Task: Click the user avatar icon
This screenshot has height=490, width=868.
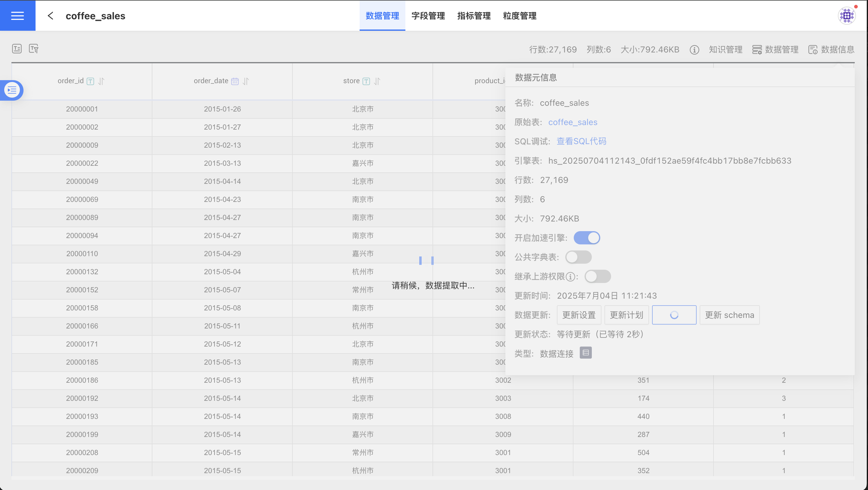Action: pyautogui.click(x=846, y=15)
